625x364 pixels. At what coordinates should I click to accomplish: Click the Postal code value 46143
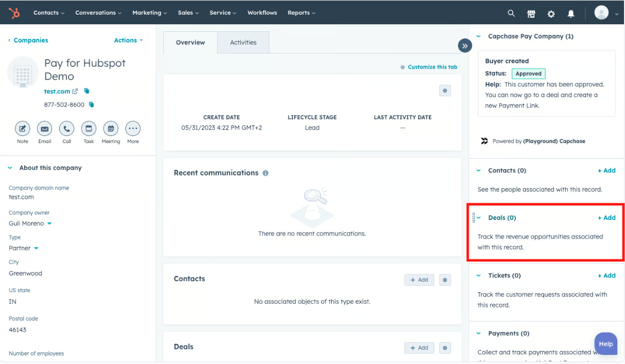(x=17, y=330)
